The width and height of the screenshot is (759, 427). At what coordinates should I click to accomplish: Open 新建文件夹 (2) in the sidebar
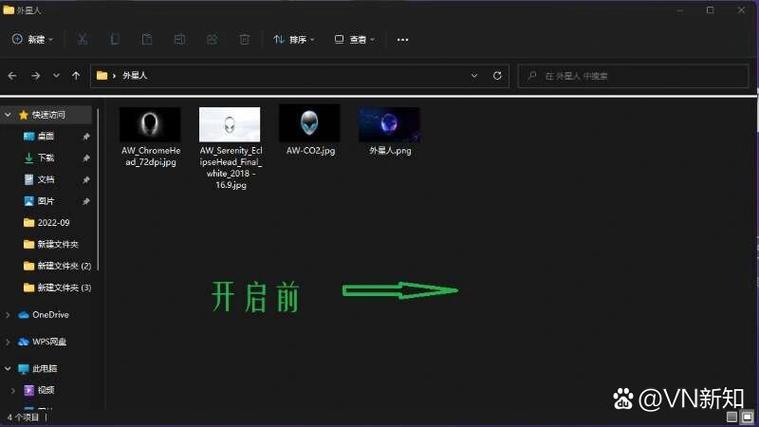57,266
